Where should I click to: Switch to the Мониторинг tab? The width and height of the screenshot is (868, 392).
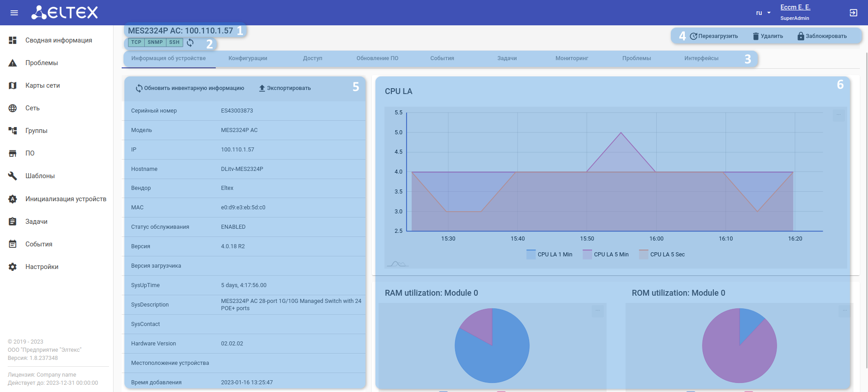coord(572,58)
